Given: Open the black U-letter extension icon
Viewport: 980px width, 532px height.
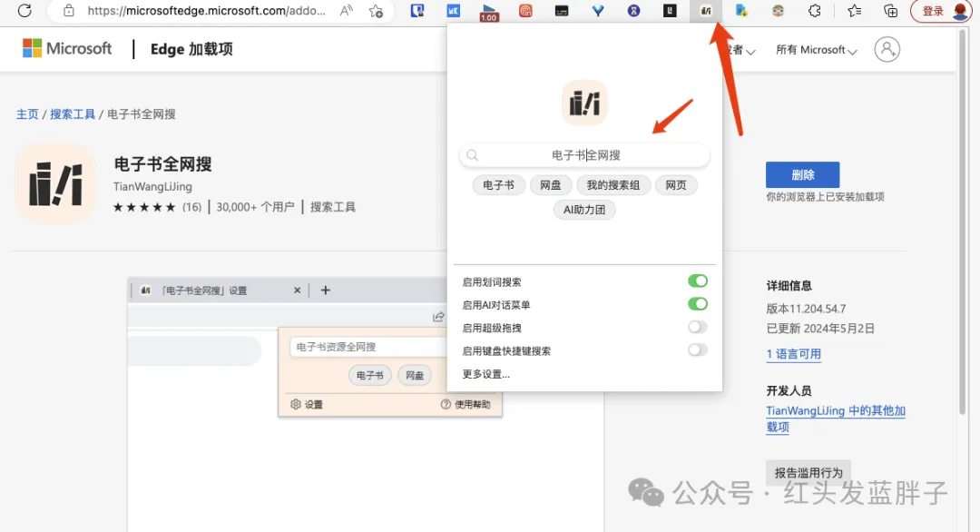Looking at the screenshot, I should pos(670,11).
